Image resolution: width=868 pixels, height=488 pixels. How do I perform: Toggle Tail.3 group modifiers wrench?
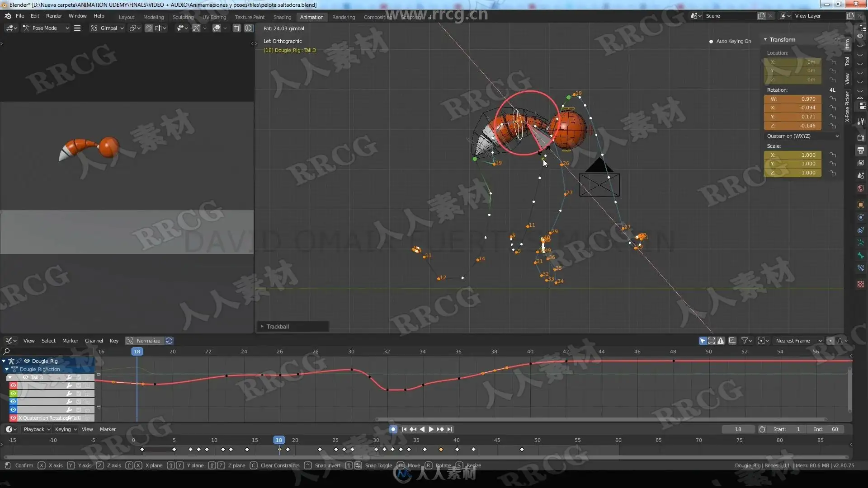click(x=69, y=377)
